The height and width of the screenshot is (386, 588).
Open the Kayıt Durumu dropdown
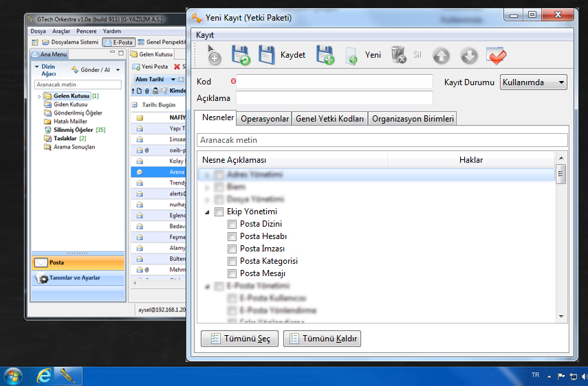533,82
